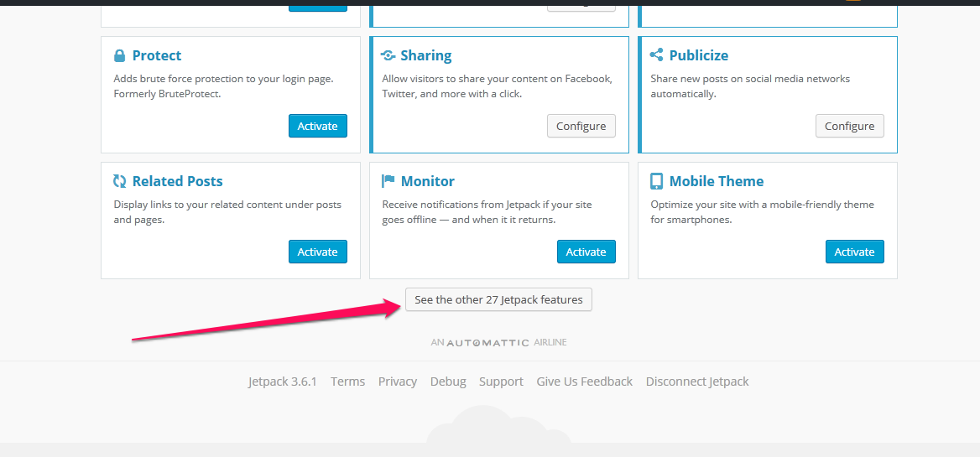The width and height of the screenshot is (980, 457).
Task: Click Give Us Feedback link
Action: [x=584, y=382]
